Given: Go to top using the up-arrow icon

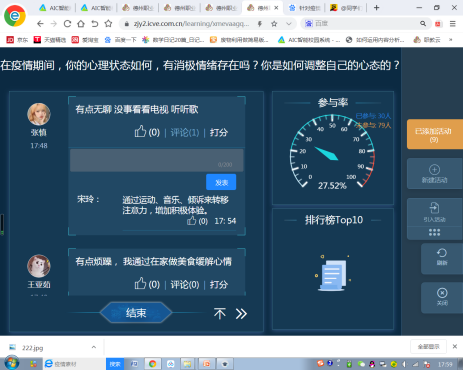Looking at the screenshot, I should tap(220, 313).
